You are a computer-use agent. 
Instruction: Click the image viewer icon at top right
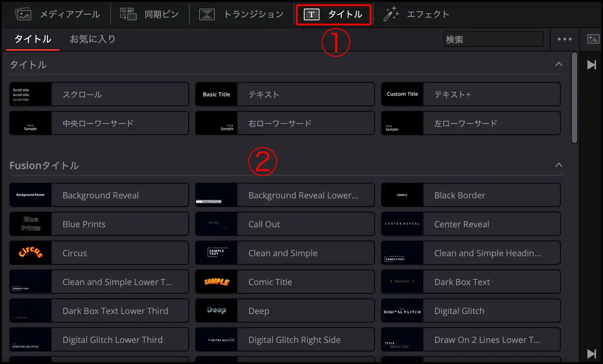click(593, 39)
